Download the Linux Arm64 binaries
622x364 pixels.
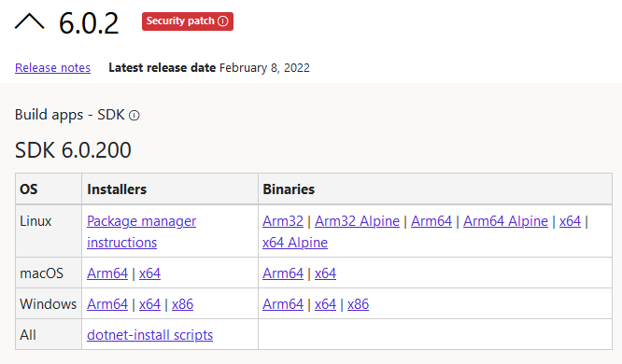coord(431,221)
